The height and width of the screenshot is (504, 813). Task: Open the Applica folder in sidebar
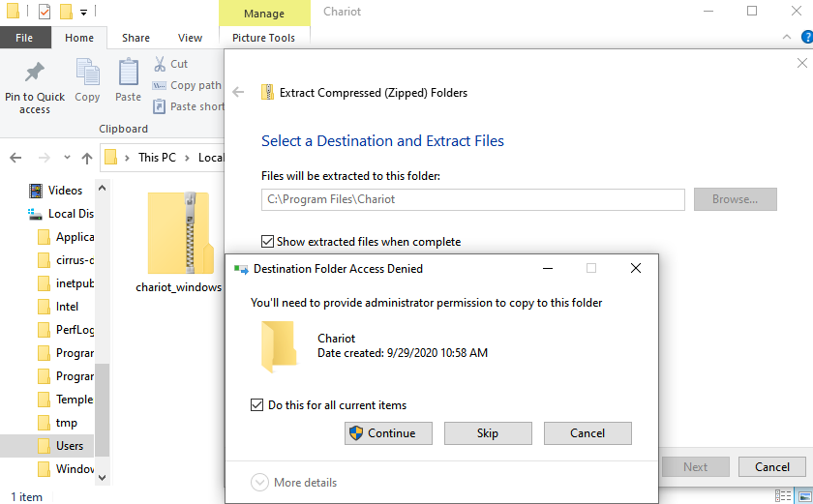coord(66,237)
